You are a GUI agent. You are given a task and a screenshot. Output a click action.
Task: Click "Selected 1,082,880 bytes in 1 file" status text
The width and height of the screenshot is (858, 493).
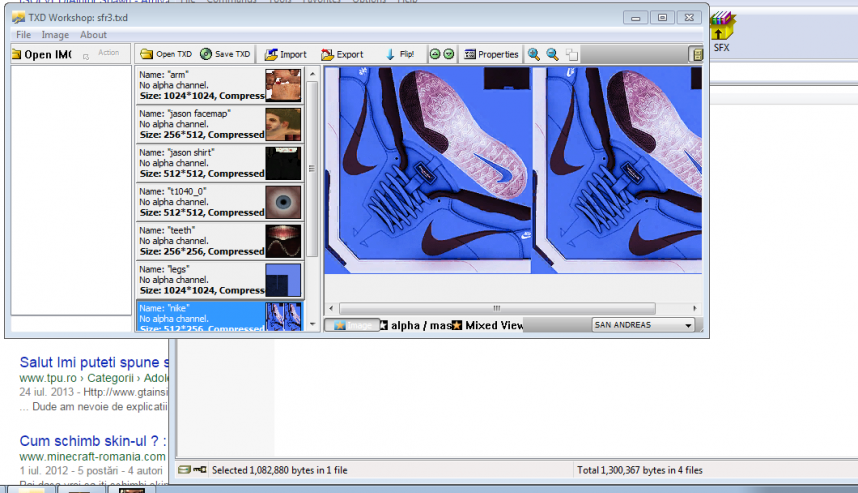point(280,470)
